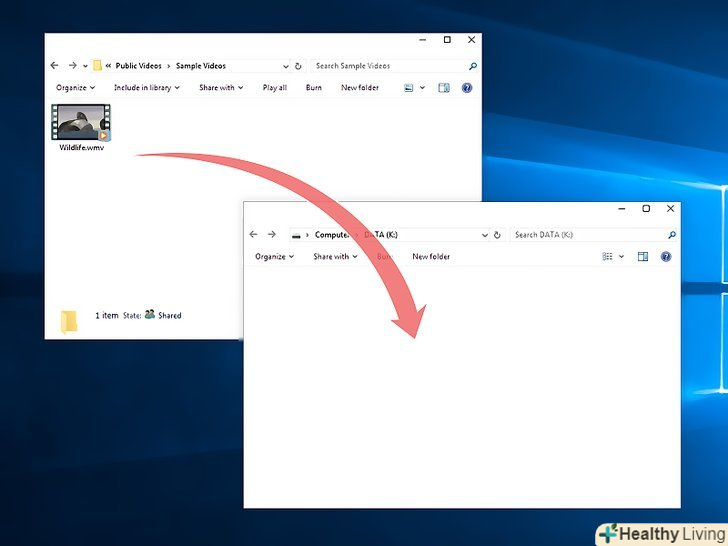Click Back arrow in Sample Videos window
This screenshot has width=728, height=546.
click(x=55, y=66)
